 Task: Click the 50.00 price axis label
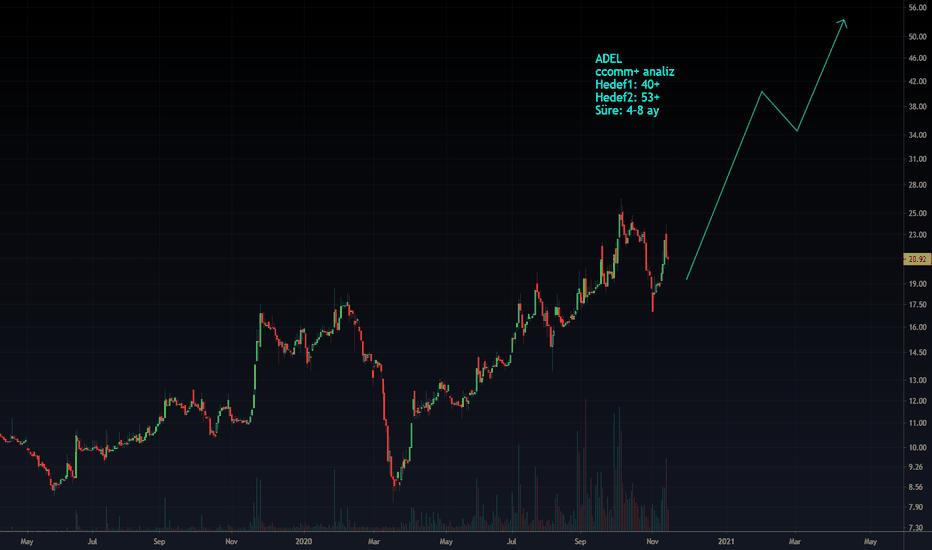(917, 37)
